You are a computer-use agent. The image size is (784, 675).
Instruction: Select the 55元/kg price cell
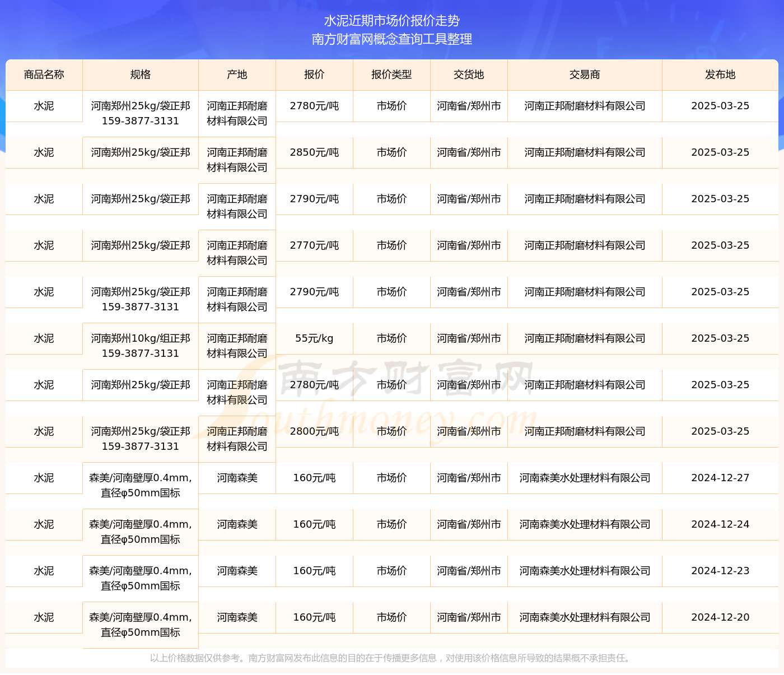point(314,338)
